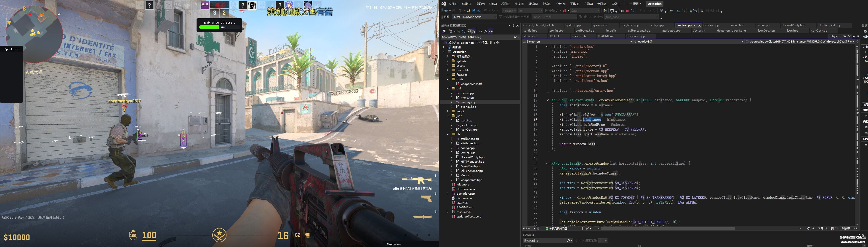This screenshot has height=247, width=868.
Task: Click the pause debugging (Break All) icon
Action: [x=622, y=11]
